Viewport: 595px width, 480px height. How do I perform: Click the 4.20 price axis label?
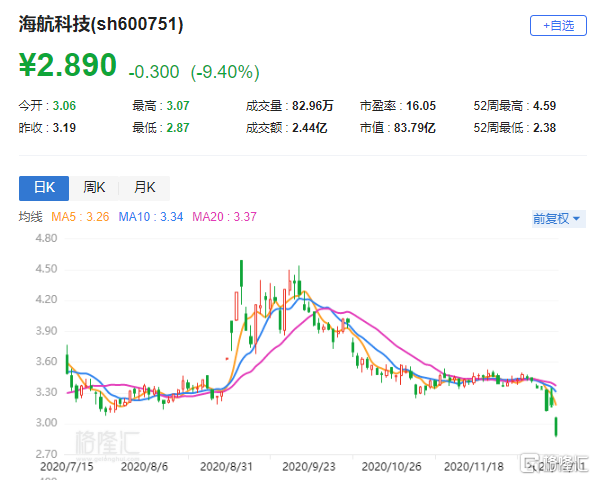46,300
